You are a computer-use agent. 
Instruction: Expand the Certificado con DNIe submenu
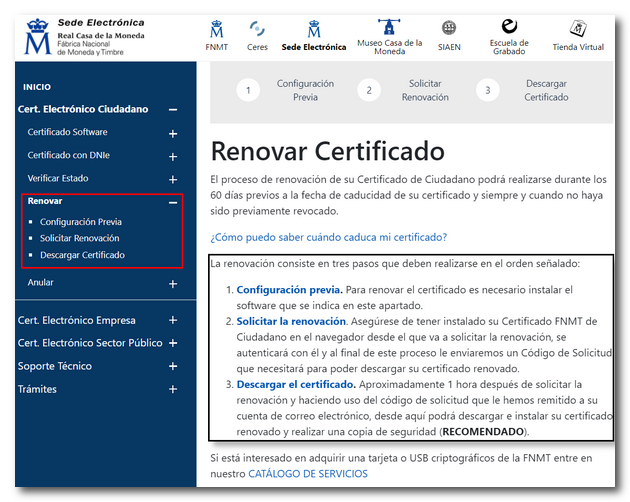point(173,157)
